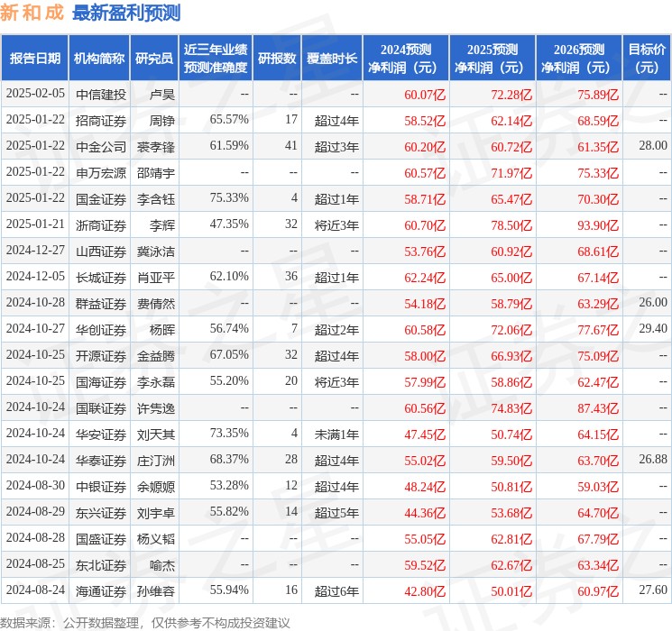Click the 研报数 column header
The width and height of the screenshot is (672, 631).
click(277, 59)
